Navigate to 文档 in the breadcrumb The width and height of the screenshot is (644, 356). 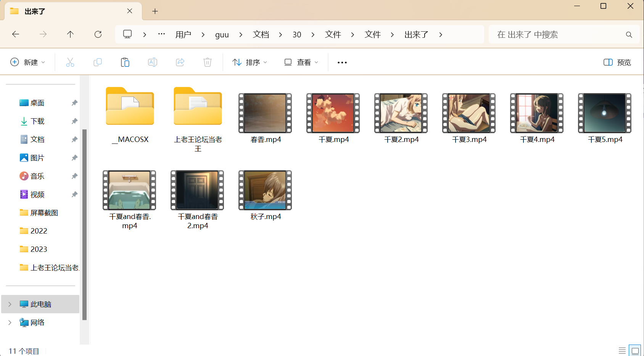(x=261, y=35)
